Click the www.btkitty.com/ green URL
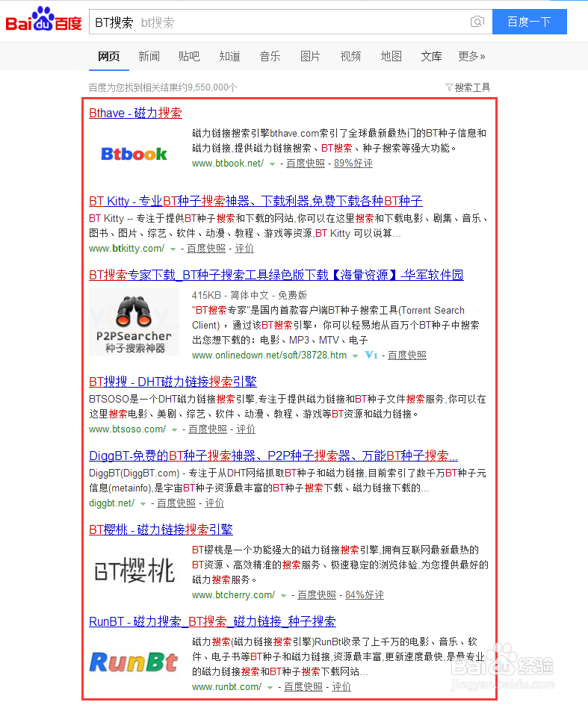 (127, 248)
